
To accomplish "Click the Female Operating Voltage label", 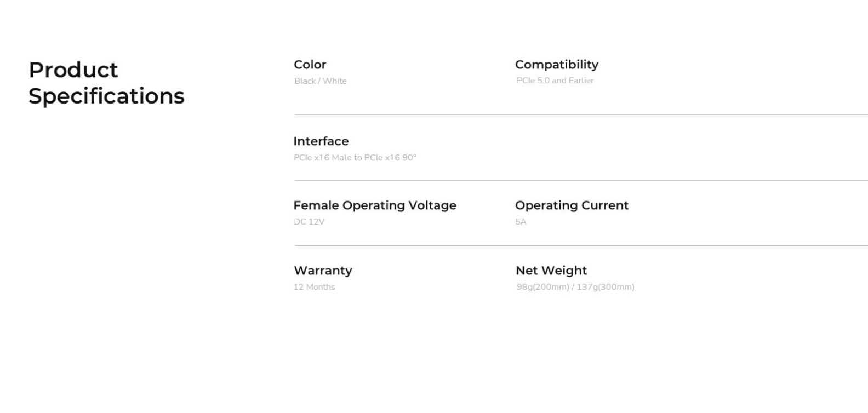I will 374,205.
